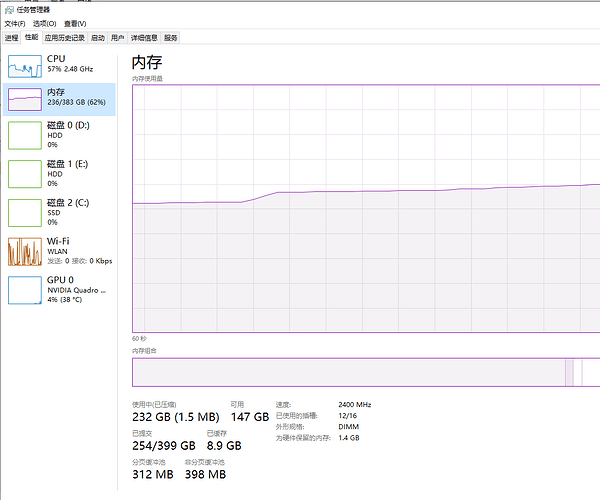Switch to the 应用历史记录 tab
This screenshot has width=600, height=500.
click(64, 37)
